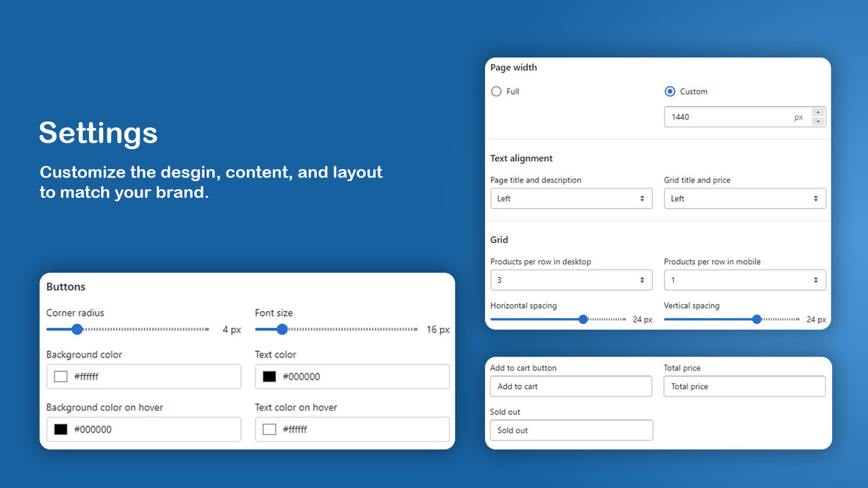
Task: Click the Total price label field
Action: pos(745,386)
